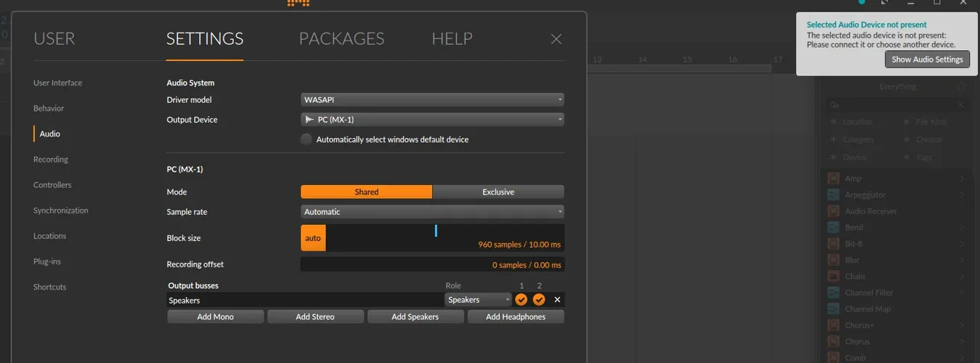Close the settings dashboard with the X
The height and width of the screenshot is (363, 980).
(x=556, y=39)
